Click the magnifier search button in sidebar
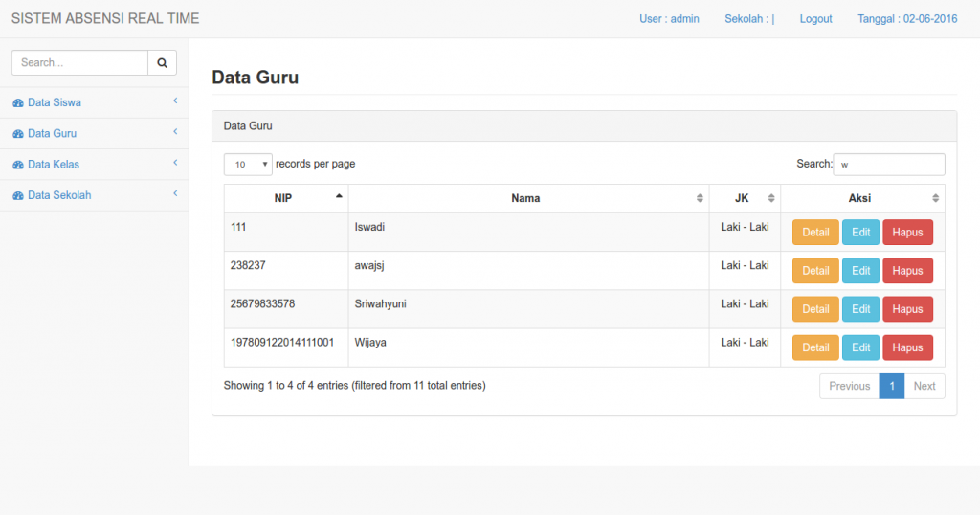This screenshot has height=515, width=980. pos(162,63)
